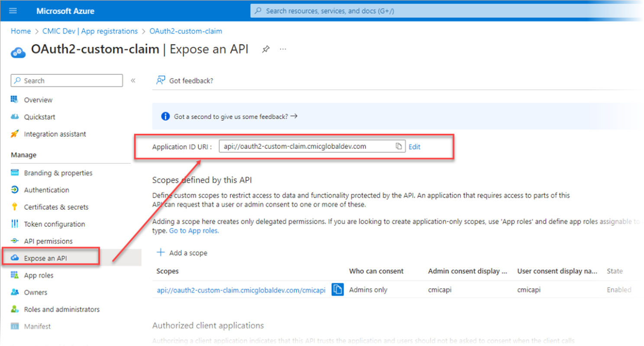Open Roles and administrators
The height and width of the screenshot is (346, 644).
pos(62,310)
